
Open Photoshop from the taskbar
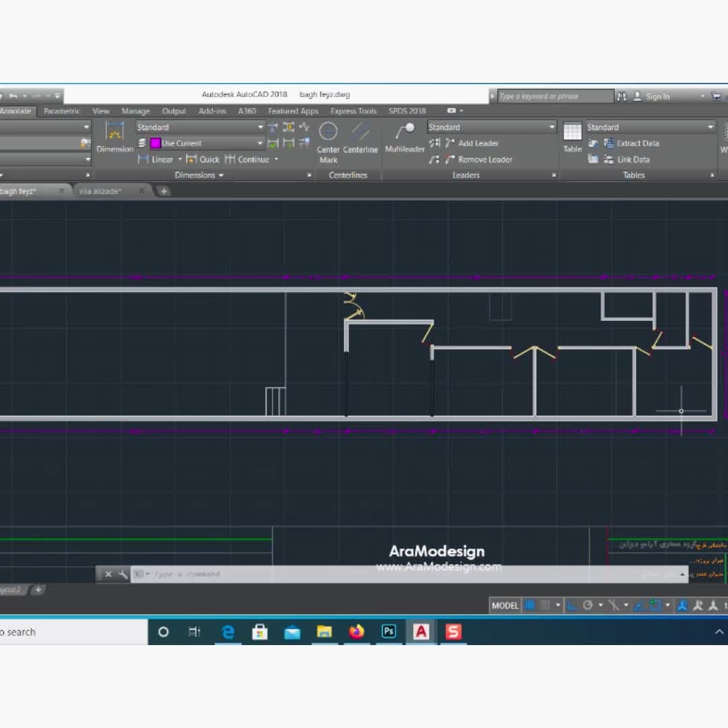coord(389,632)
